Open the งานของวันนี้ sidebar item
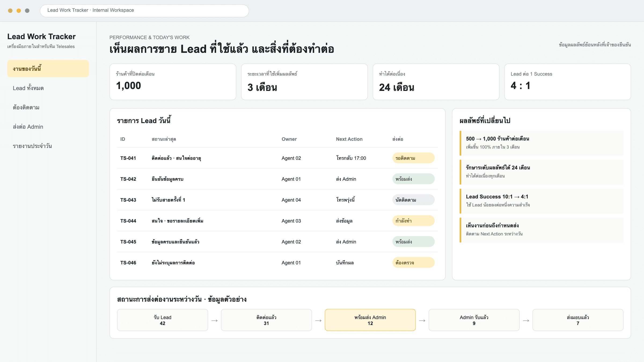This screenshot has width=644, height=362. pos(48,69)
